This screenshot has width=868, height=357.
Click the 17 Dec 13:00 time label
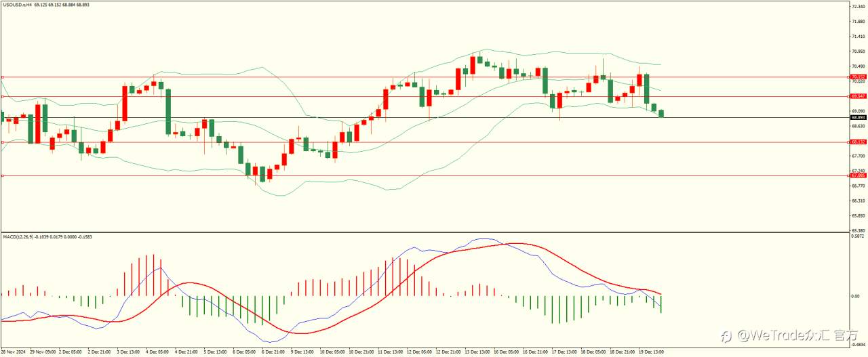566,352
